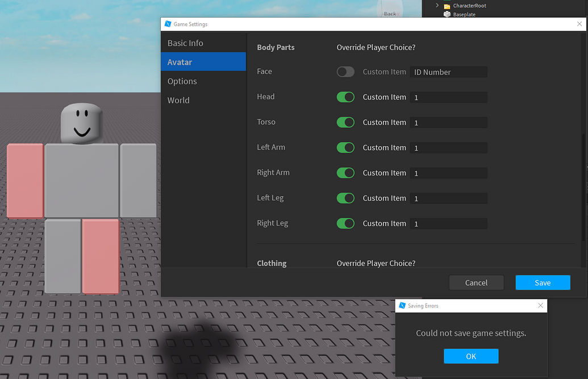Select the Avatar tab
The image size is (588, 379).
180,62
